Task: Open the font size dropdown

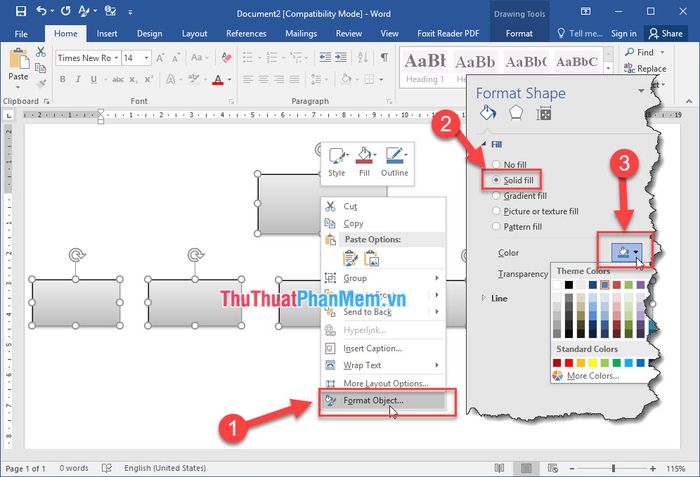Action: click(x=144, y=58)
